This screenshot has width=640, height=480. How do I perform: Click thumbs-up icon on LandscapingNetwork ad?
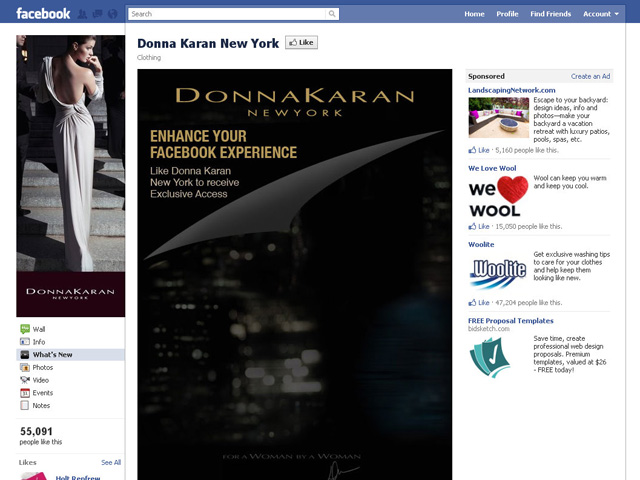(472, 150)
